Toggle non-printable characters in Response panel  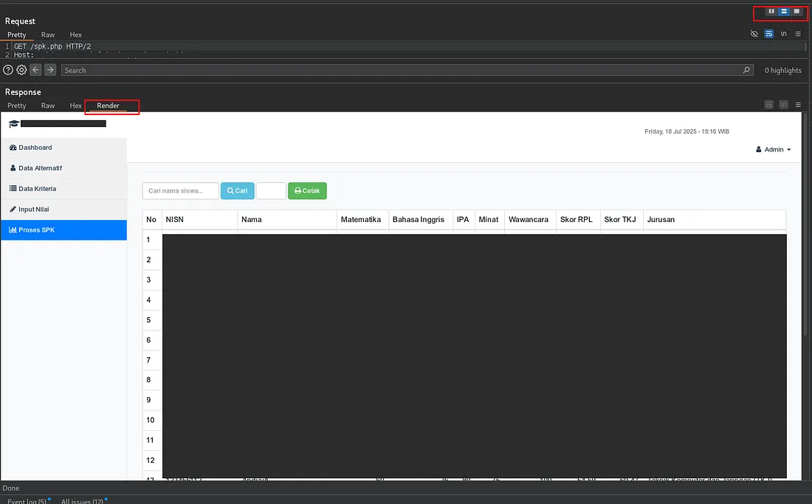[783, 105]
